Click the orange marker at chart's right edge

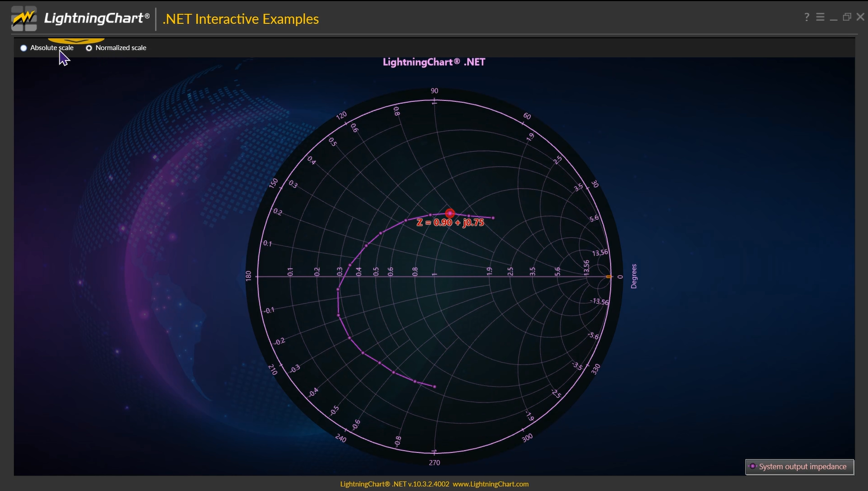point(609,276)
